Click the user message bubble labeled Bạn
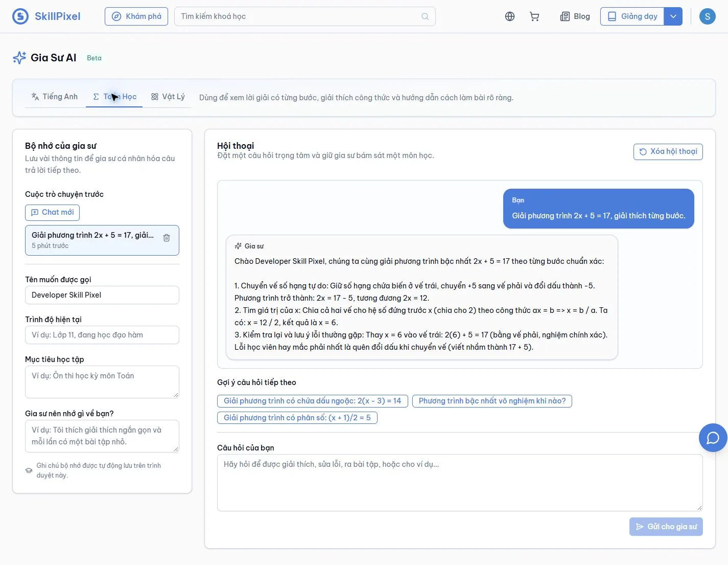 tap(599, 209)
